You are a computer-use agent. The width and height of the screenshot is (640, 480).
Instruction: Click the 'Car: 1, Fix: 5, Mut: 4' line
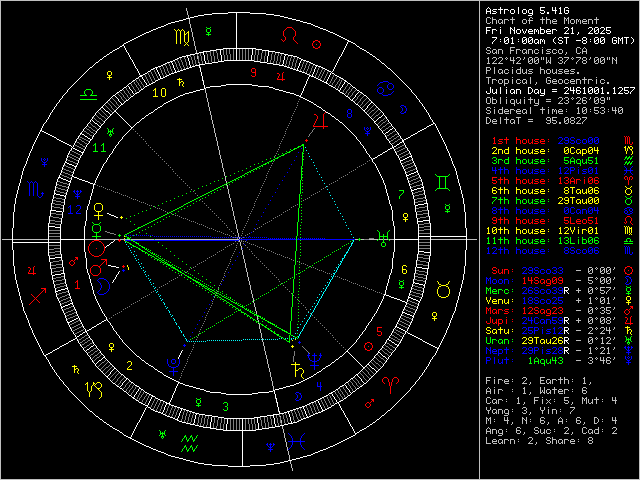pyautogui.click(x=551, y=401)
